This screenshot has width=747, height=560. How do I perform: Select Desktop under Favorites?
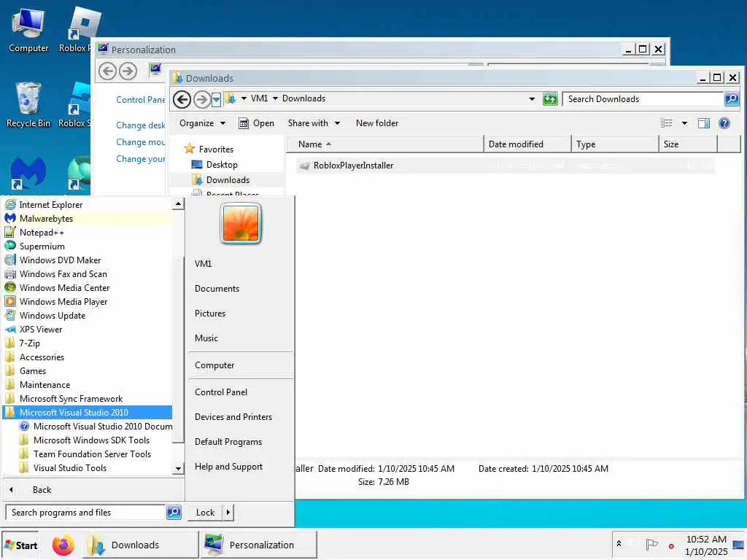tap(222, 165)
